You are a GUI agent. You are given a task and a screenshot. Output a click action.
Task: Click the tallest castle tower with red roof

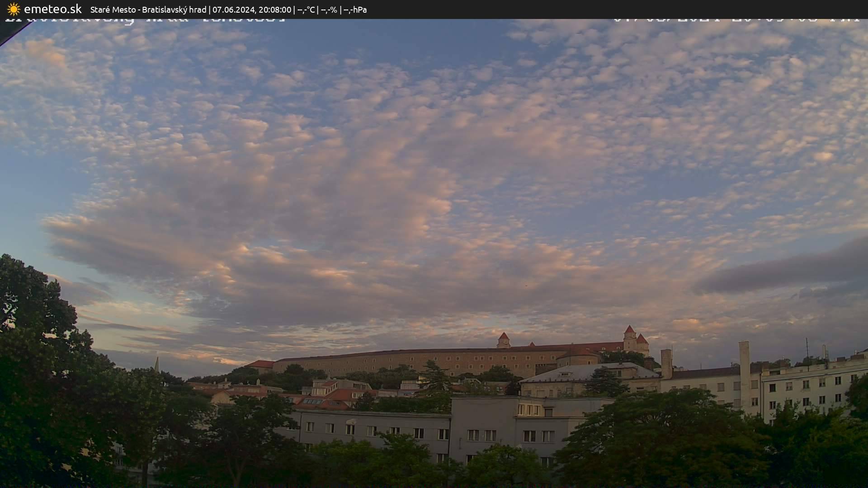click(x=629, y=338)
